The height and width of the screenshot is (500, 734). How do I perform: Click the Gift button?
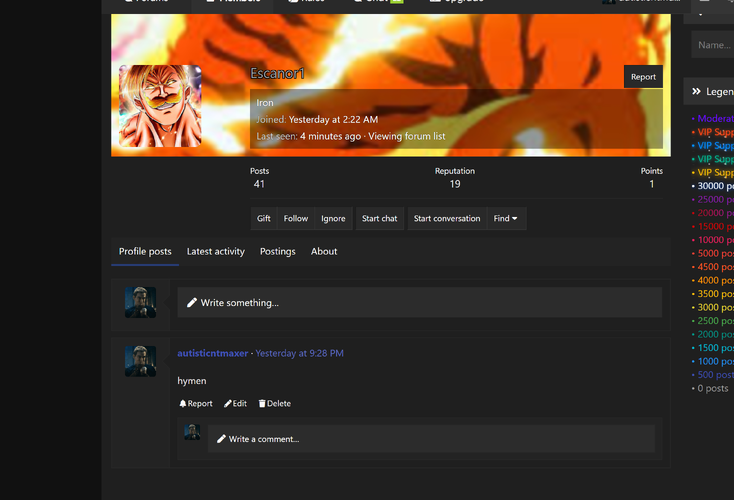click(x=264, y=219)
